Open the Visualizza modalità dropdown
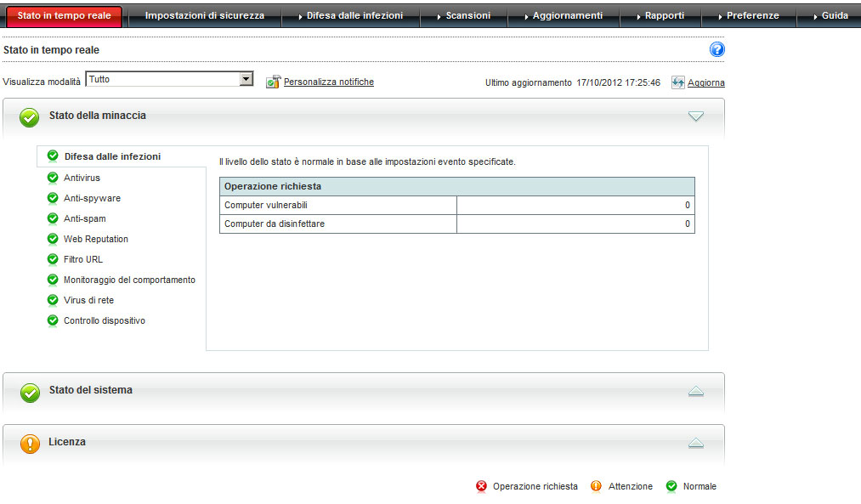Image resolution: width=861 pixels, height=504 pixels. [246, 79]
